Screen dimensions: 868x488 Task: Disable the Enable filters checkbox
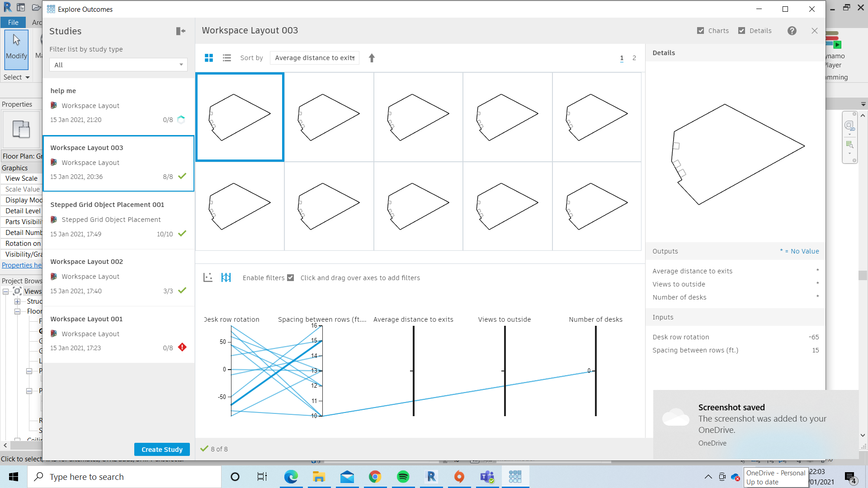tap(290, 277)
